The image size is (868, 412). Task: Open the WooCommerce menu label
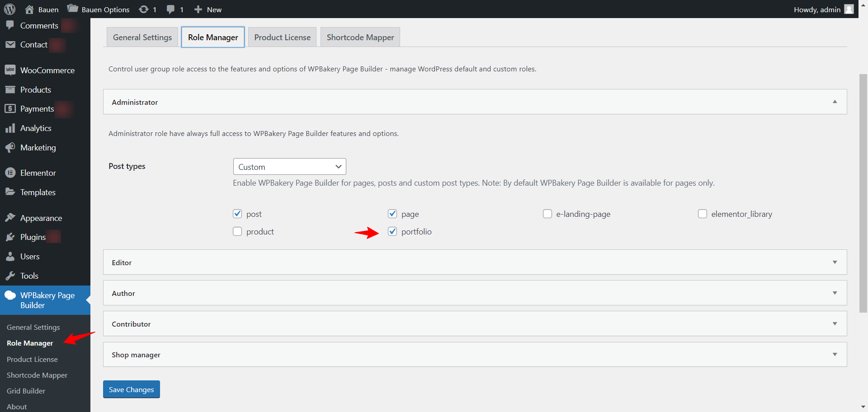point(47,70)
